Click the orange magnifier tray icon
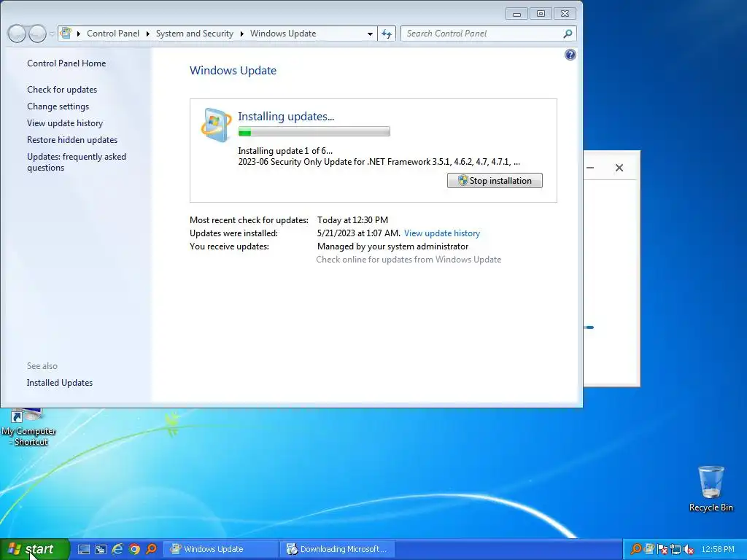This screenshot has width=747, height=560. tap(635, 549)
